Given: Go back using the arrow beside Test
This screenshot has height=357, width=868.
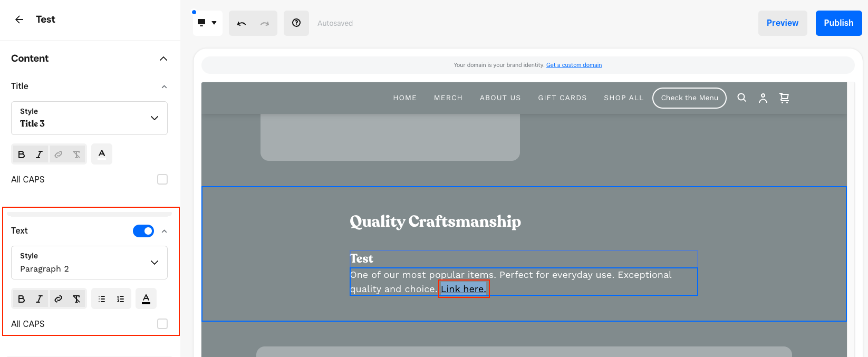Looking at the screenshot, I should tap(20, 20).
